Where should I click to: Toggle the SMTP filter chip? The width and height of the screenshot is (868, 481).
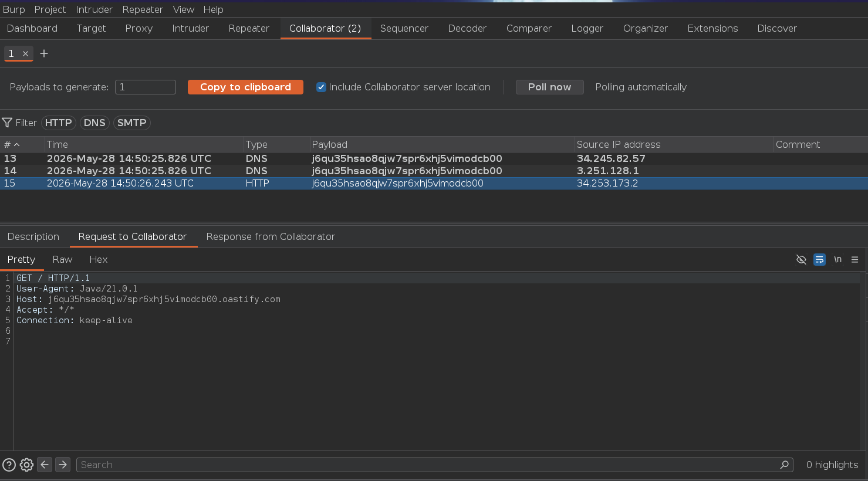click(x=132, y=123)
